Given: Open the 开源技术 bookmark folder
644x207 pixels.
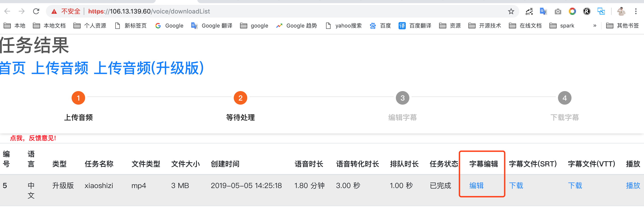Looking at the screenshot, I should click(485, 25).
